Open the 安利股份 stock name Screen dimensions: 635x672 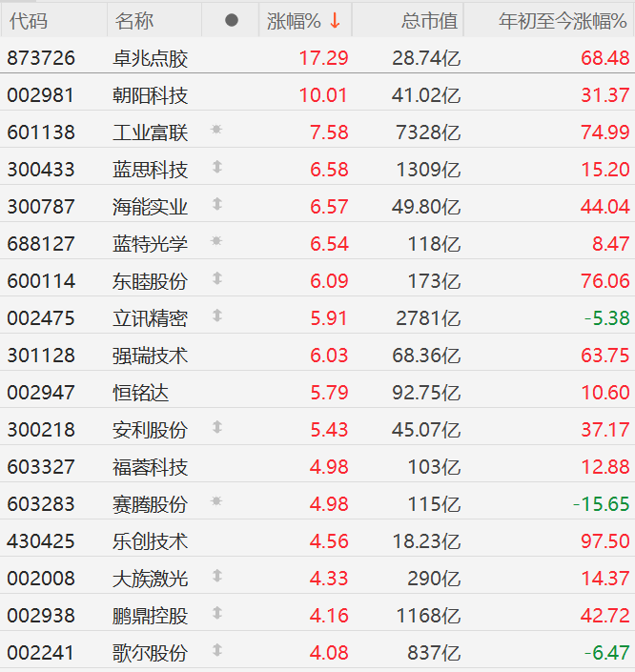click(150, 430)
